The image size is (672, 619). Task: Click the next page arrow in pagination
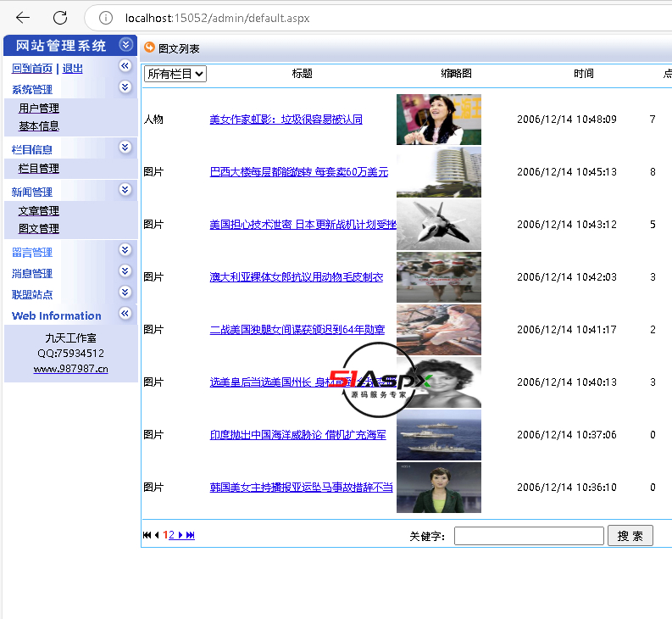click(x=180, y=535)
